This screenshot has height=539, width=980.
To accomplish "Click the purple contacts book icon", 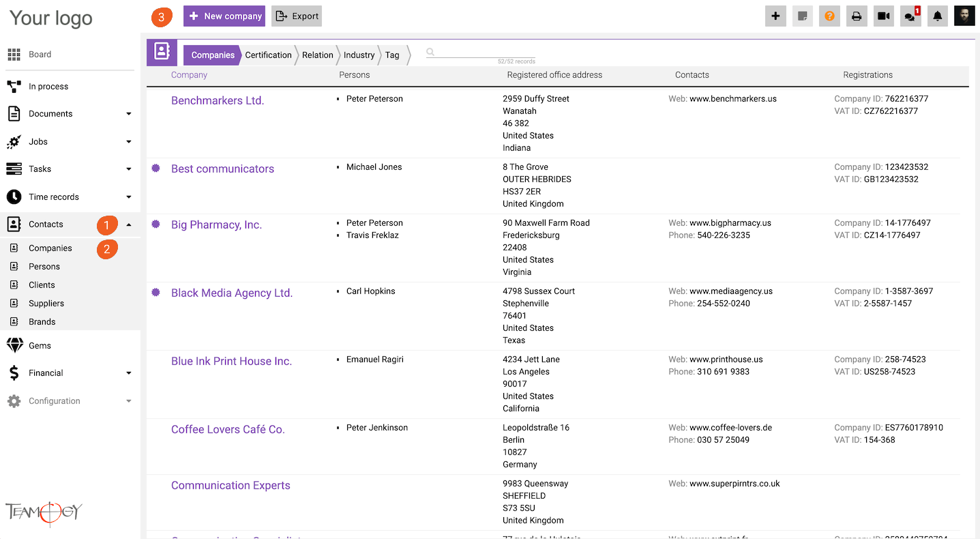I will point(162,53).
